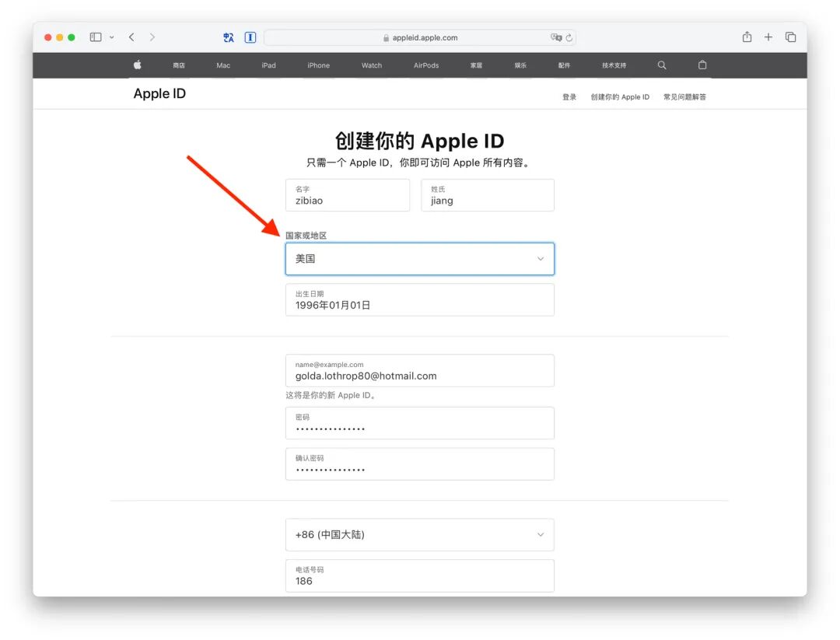
Task: Click the Safari sidebar toggle icon
Action: coord(96,37)
